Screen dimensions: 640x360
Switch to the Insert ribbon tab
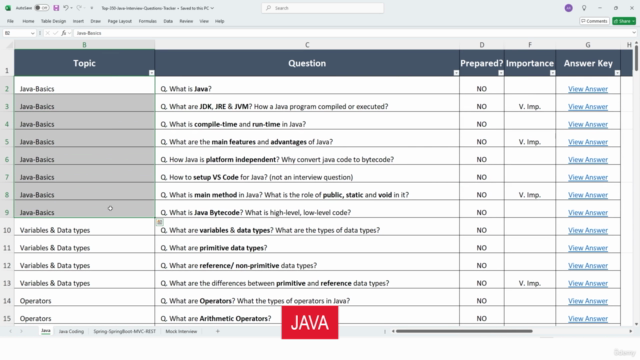pyautogui.click(x=78, y=21)
